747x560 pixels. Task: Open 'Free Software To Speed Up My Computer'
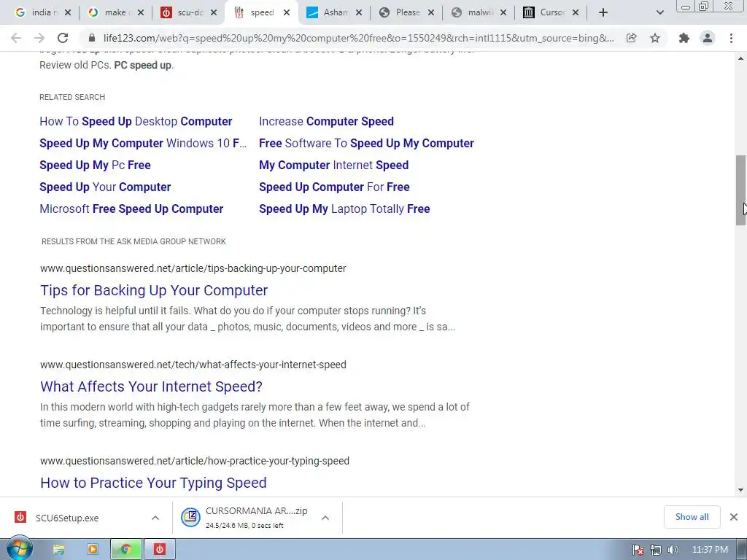366,144
